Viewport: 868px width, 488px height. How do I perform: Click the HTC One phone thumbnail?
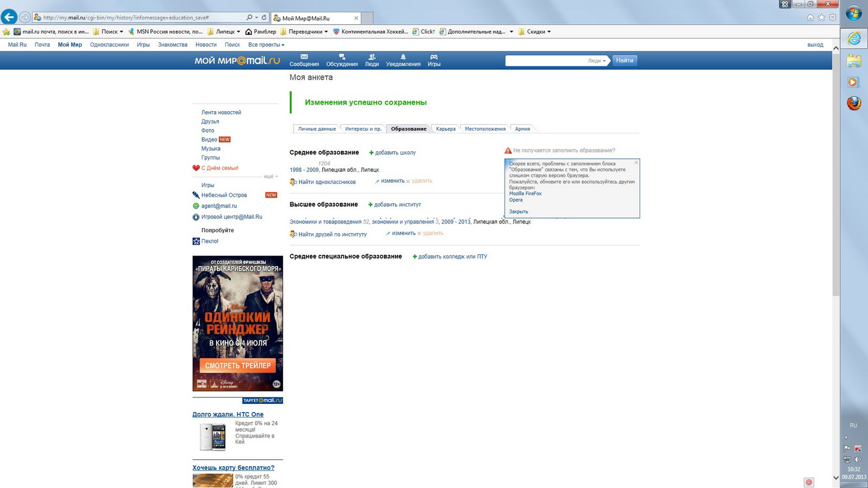213,437
